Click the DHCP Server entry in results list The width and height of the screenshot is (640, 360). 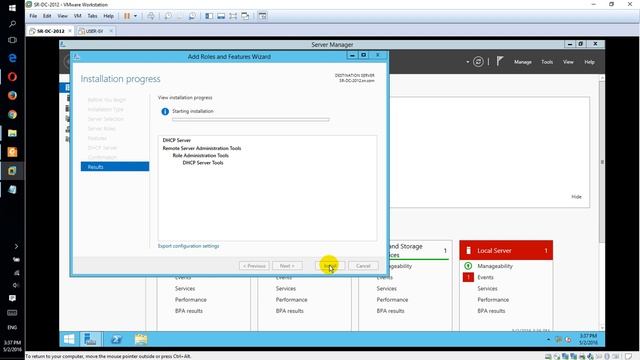(x=177, y=140)
